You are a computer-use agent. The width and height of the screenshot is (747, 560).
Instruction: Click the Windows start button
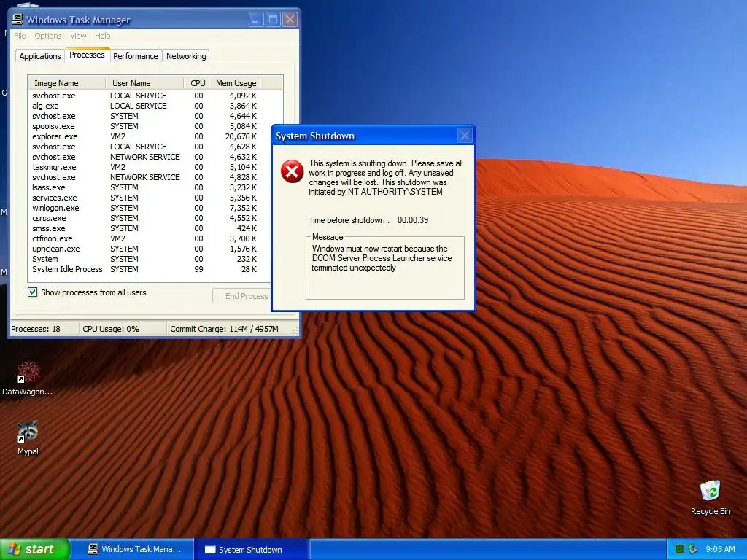(x=35, y=549)
